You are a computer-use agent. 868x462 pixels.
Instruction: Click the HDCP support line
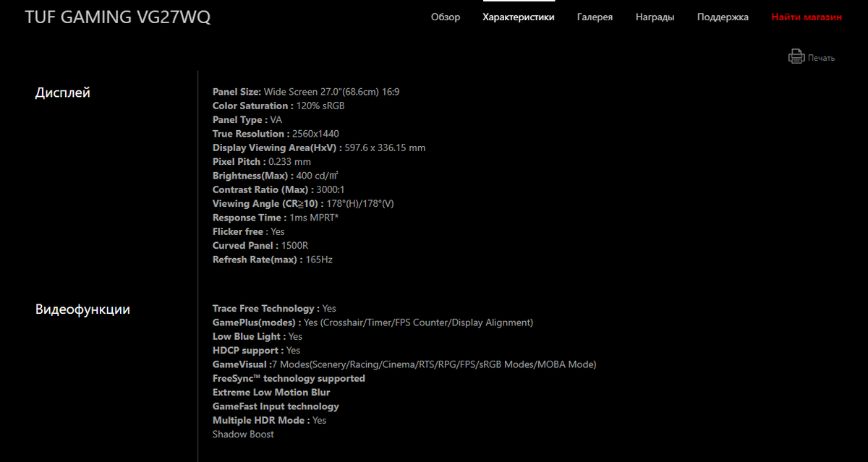point(256,351)
